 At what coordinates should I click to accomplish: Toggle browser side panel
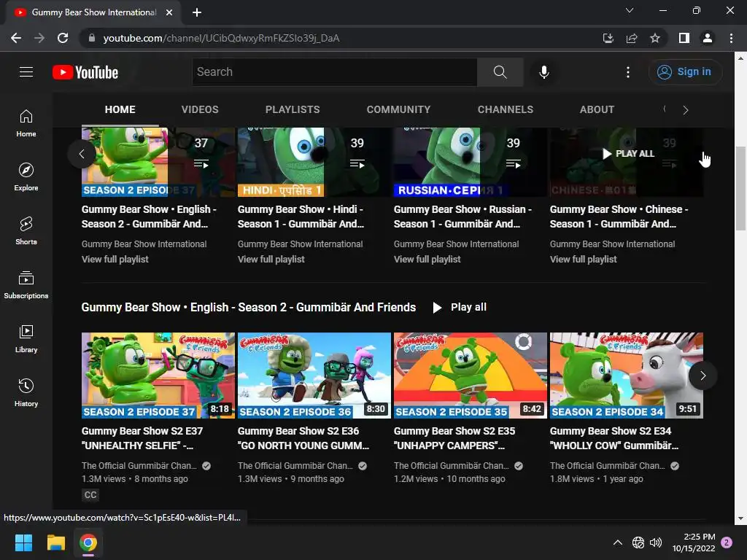click(684, 38)
